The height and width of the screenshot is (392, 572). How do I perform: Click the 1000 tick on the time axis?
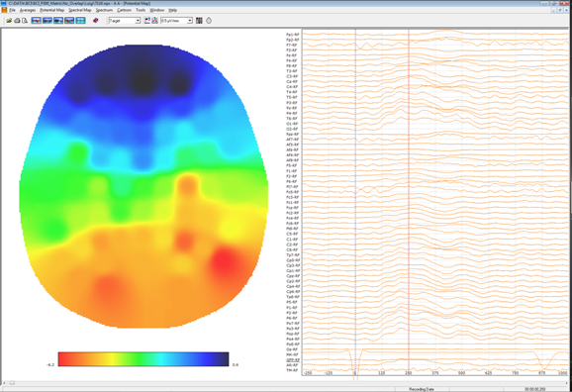click(x=563, y=373)
